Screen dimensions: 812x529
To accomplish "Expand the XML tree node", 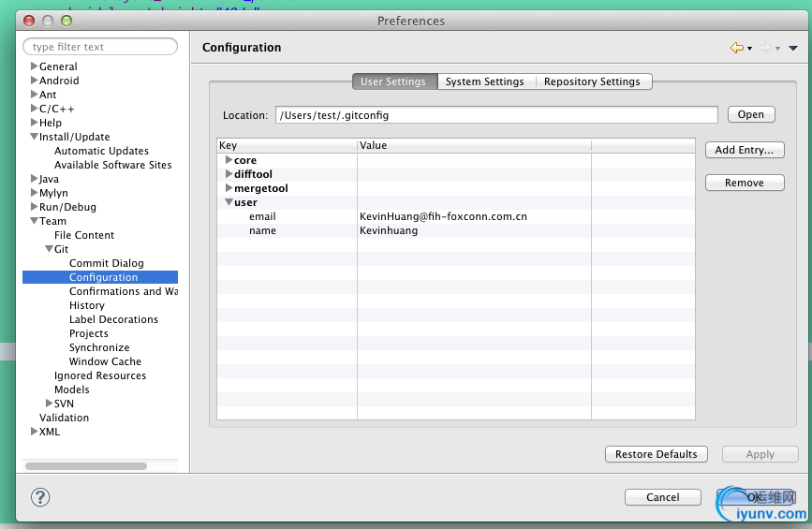I will click(x=34, y=432).
